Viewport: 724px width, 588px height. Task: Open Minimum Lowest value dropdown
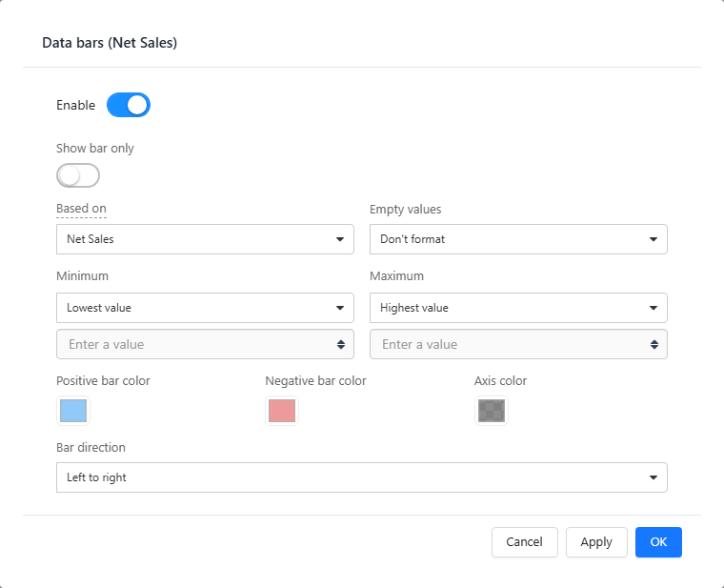click(205, 308)
